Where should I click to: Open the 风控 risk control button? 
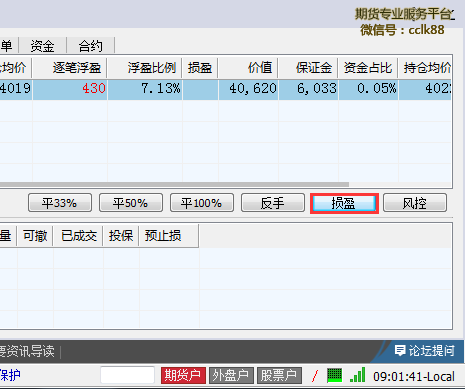(x=415, y=203)
